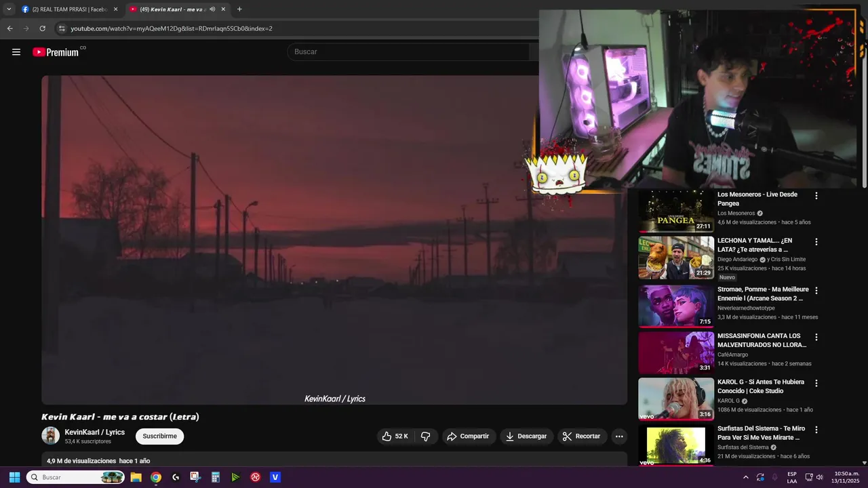Open KAROL G Si Antes Te Hubiera Conocido thumbnail
This screenshot has height=488, width=868.
[x=676, y=399]
